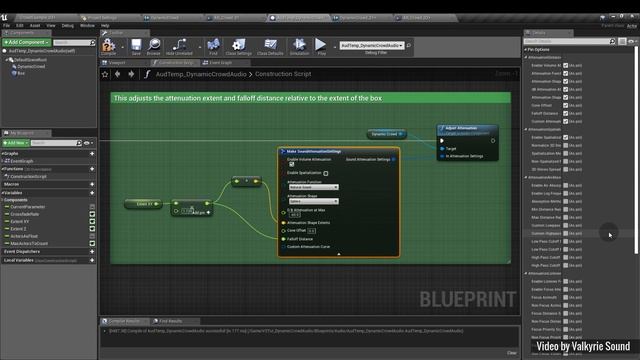Toggle Enable Volume Attenuation checkbox on node
The height and width of the screenshot is (360, 640).
[291, 164]
